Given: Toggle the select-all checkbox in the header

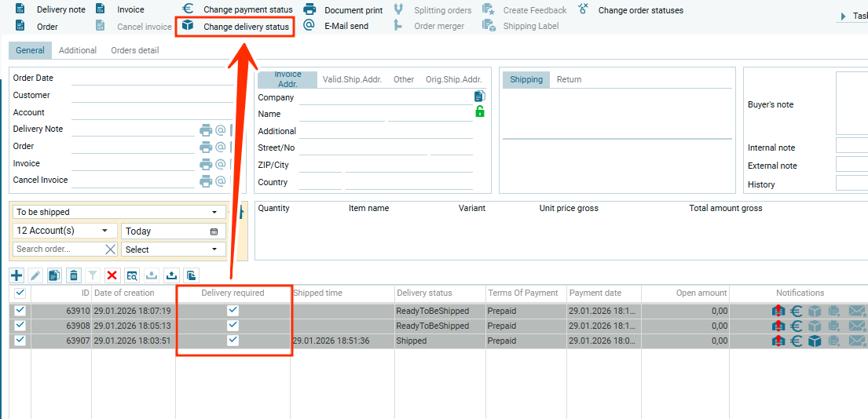Looking at the screenshot, I should [20, 293].
